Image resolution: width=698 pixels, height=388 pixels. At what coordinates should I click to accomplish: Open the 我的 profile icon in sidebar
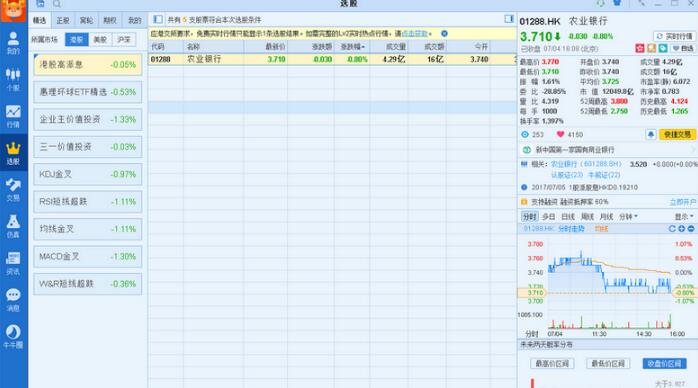pos(13,43)
